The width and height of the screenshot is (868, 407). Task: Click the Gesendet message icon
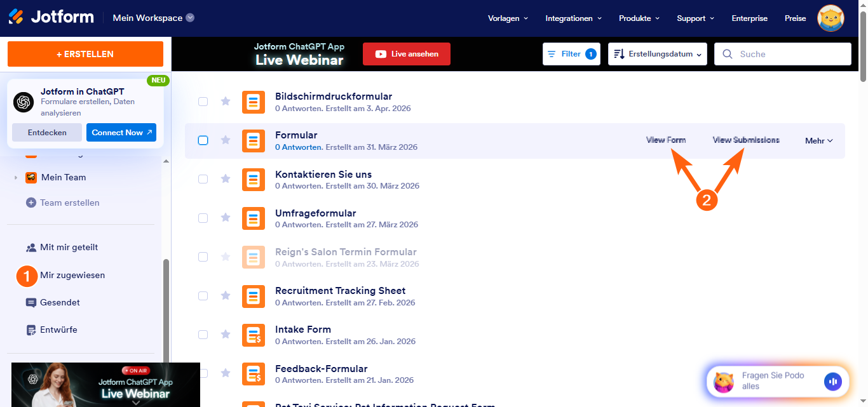[31, 303]
